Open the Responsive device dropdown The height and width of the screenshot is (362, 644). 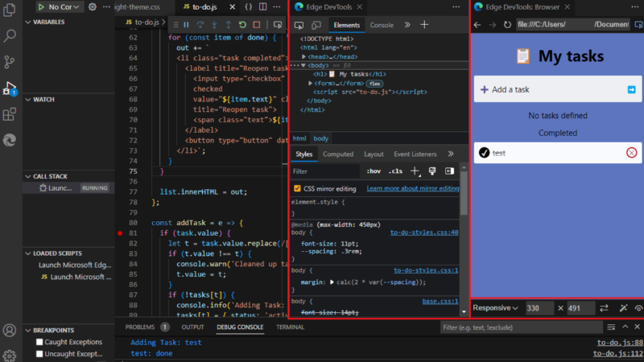(495, 308)
